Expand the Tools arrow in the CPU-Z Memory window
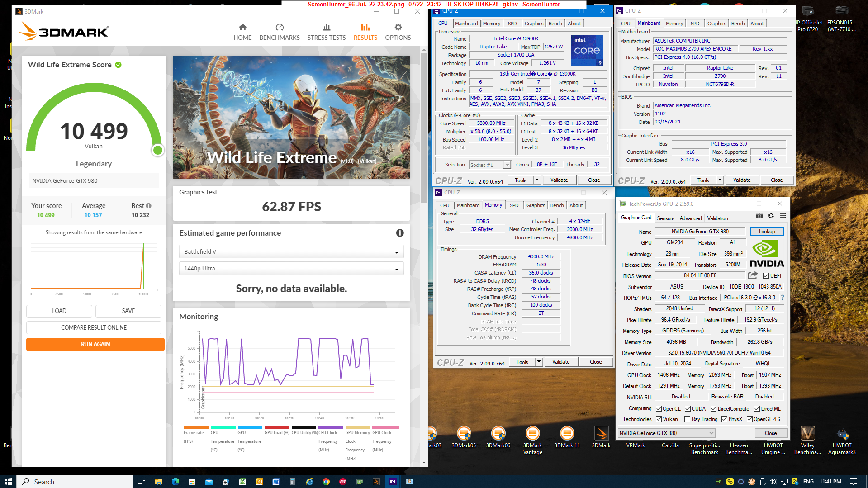This screenshot has height=488, width=868. 539,362
